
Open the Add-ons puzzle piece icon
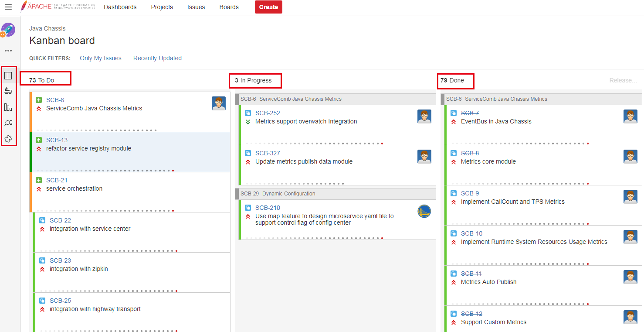pos(8,139)
